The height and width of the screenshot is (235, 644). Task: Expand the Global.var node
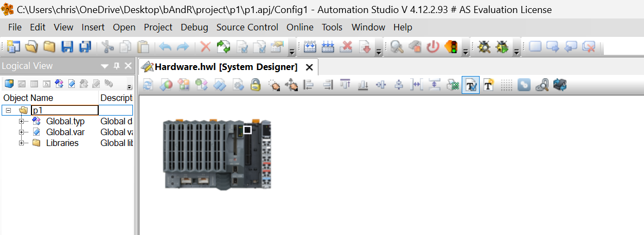click(21, 132)
